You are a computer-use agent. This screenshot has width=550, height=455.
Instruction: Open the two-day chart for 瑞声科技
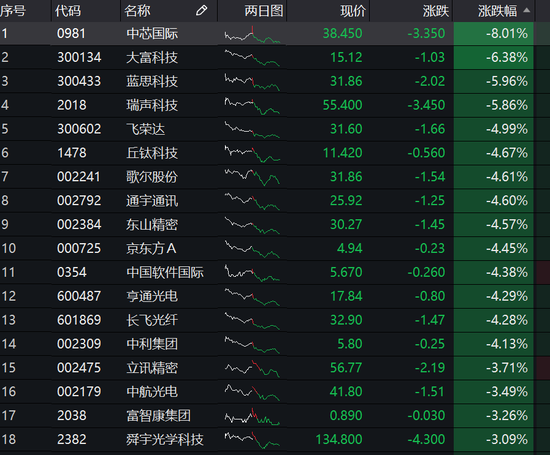click(x=252, y=106)
